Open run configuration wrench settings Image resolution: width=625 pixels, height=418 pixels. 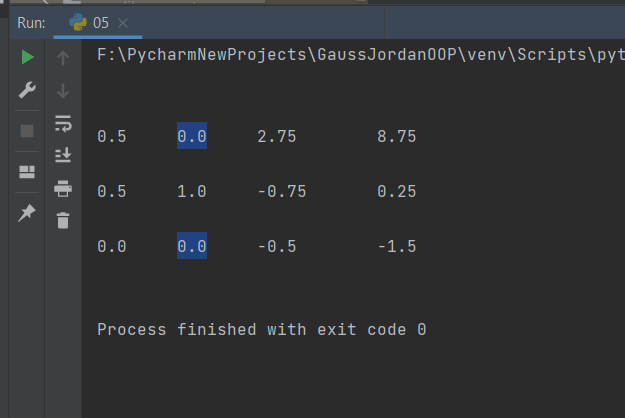pos(27,90)
